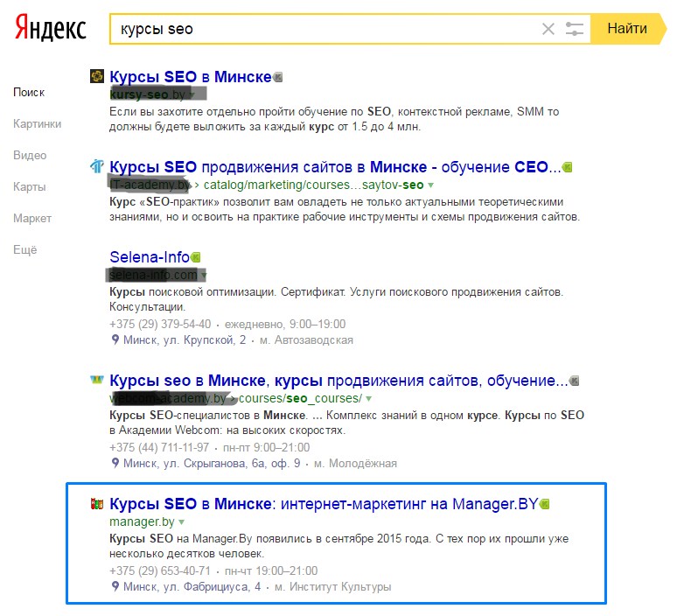Click gray badge after 'Курсы SEO в Минске' title
Image resolution: width=677 pixels, height=616 pixels.
(x=278, y=77)
